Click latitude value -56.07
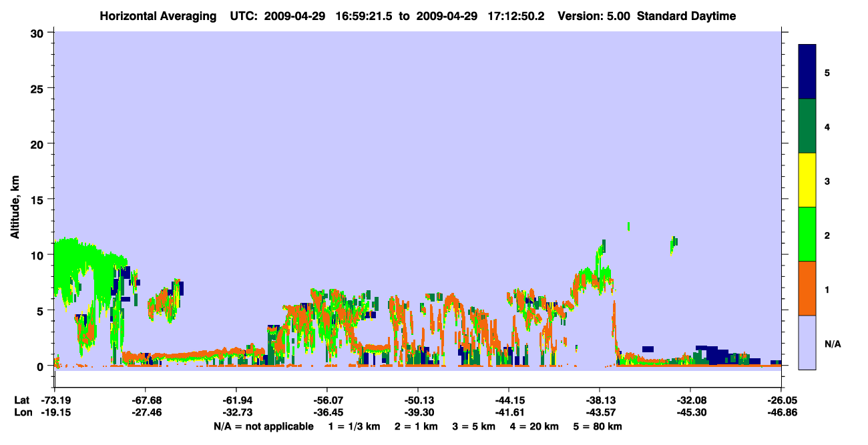Screen dimensions: 868x445 [327, 400]
